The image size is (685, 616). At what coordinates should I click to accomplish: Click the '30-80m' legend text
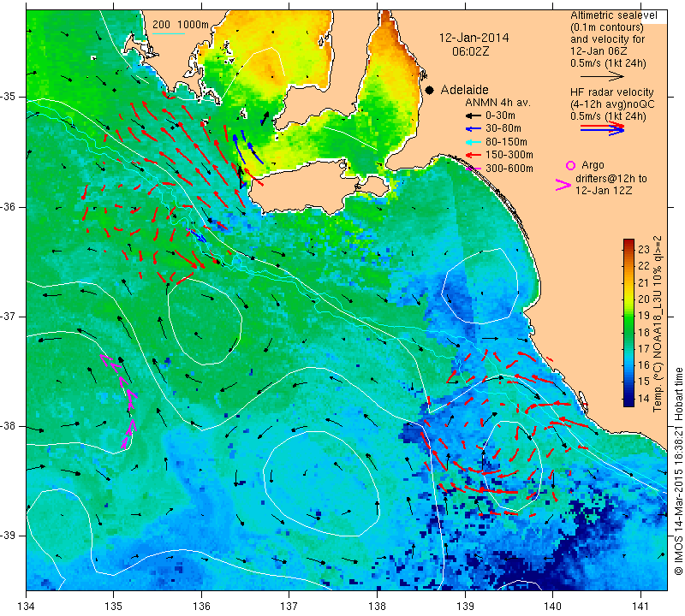(503, 128)
